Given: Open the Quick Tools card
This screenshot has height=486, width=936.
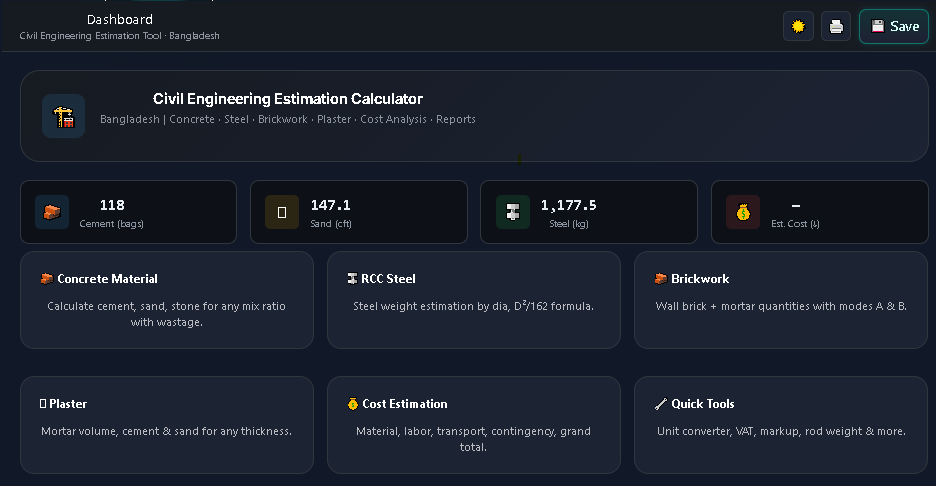Looking at the screenshot, I should pos(781,425).
